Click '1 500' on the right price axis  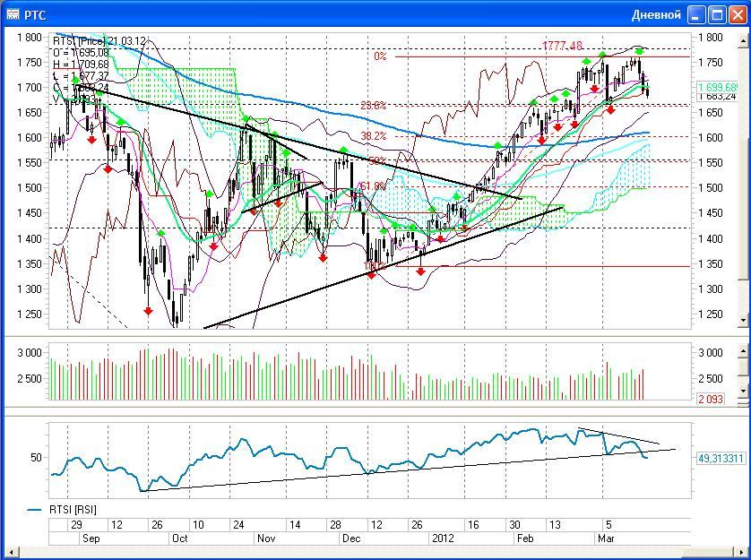(711, 188)
